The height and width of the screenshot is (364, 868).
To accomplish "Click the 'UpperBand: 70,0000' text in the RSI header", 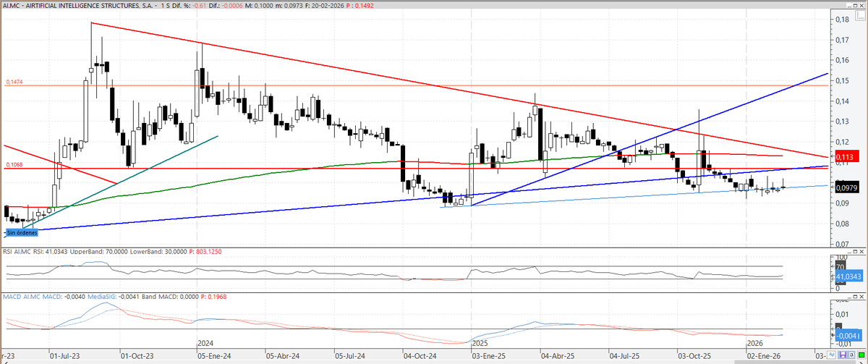I will [x=98, y=251].
